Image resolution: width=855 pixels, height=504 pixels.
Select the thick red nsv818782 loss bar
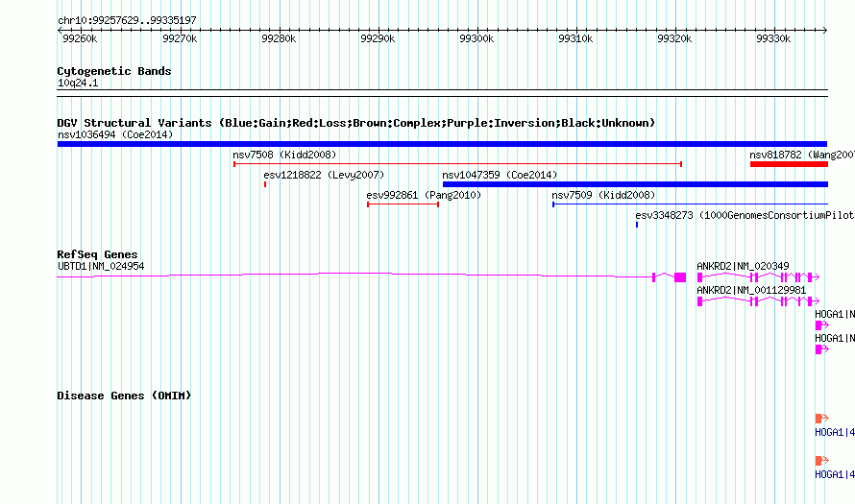pos(789,164)
